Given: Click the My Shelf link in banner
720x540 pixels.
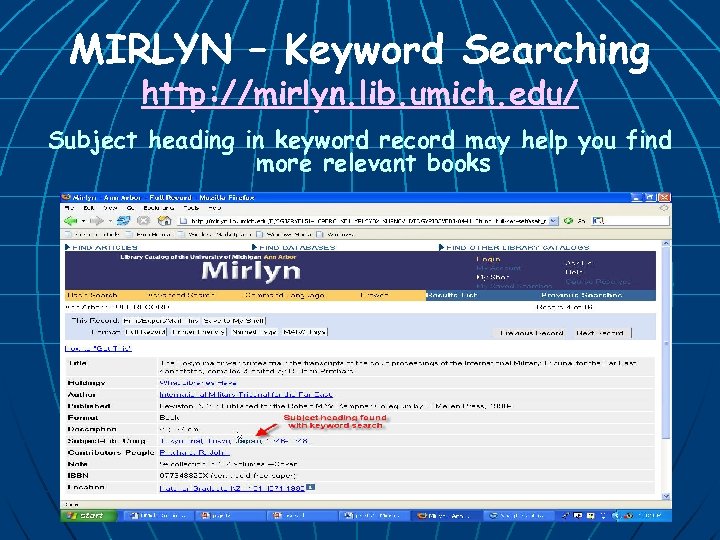Looking at the screenshot, I should pos(493,277).
